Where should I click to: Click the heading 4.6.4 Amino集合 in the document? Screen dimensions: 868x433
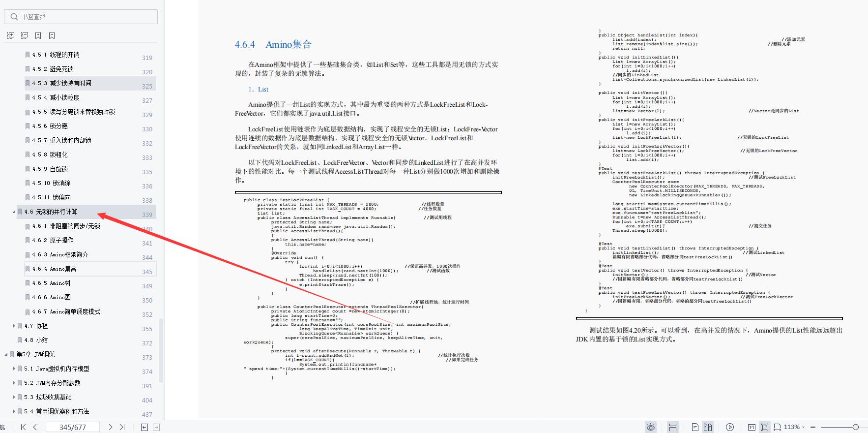pos(273,44)
